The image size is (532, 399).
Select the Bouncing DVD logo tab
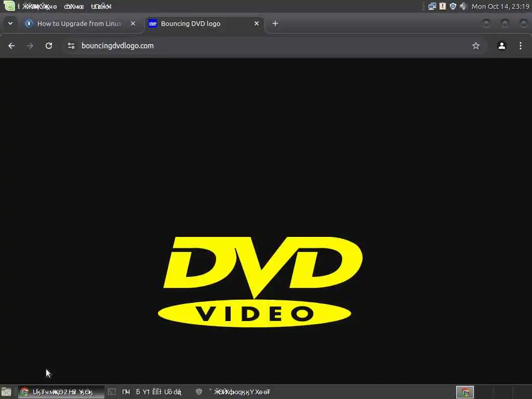click(x=205, y=24)
